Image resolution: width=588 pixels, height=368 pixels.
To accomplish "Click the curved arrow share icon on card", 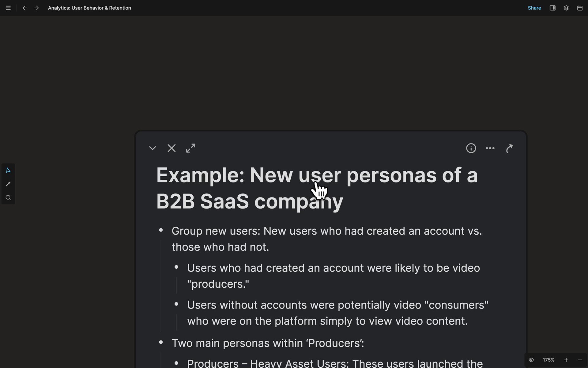I will point(509,148).
